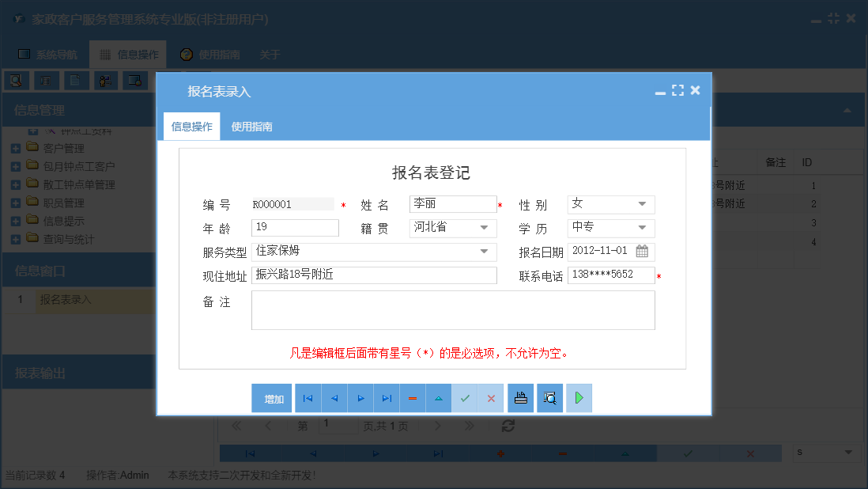Open the 系统导航 menu
This screenshot has height=489, width=868.
[49, 54]
